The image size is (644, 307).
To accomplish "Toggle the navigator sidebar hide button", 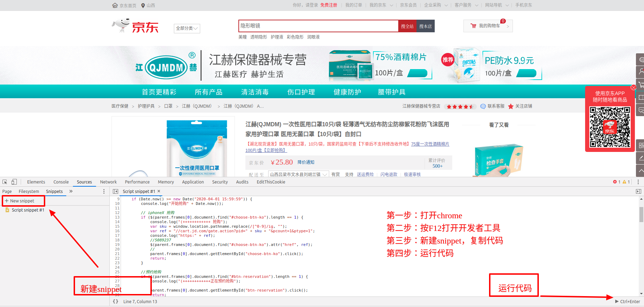I will (x=115, y=191).
